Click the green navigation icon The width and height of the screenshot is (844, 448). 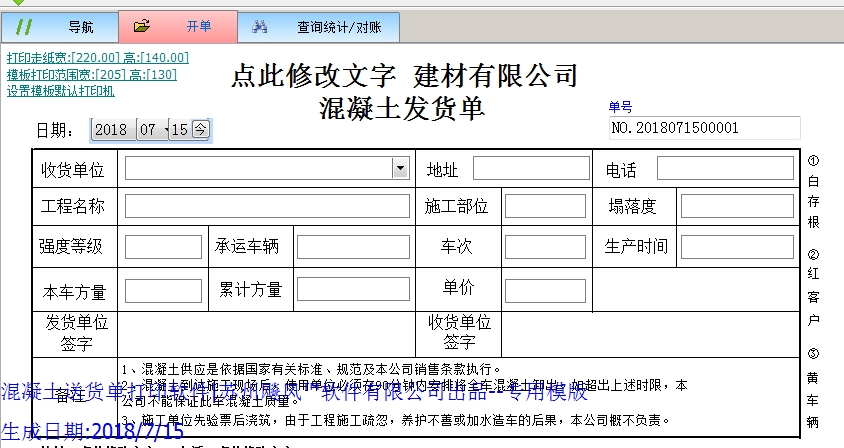tap(24, 26)
